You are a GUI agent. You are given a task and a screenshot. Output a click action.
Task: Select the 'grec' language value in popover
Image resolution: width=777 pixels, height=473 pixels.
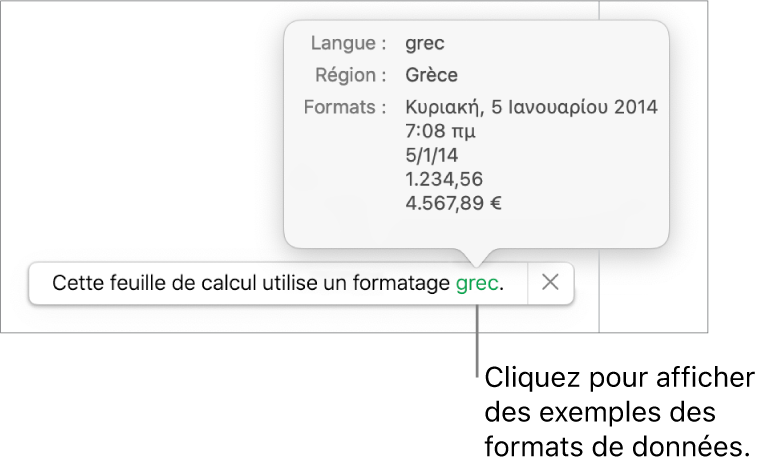pos(425,44)
